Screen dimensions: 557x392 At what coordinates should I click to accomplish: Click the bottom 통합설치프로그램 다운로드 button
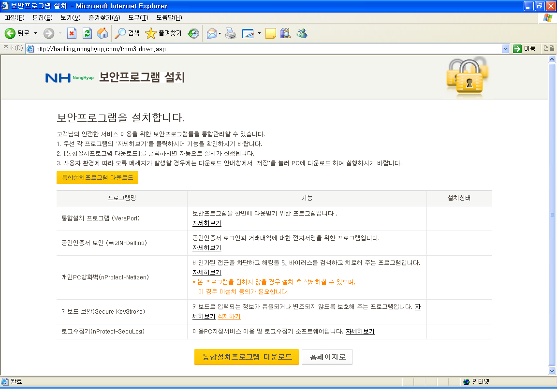247,357
